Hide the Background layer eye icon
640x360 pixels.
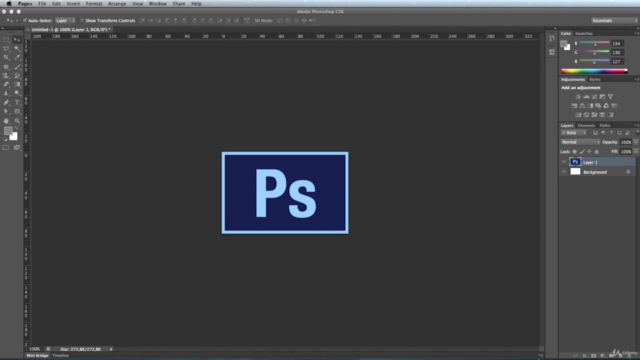pyautogui.click(x=564, y=172)
